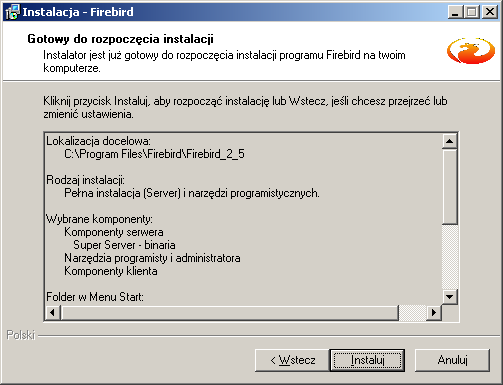The height and width of the screenshot is (385, 503).
Task: Click the install path C:\Program Files\Firebird\Firebird_2_5
Action: [x=154, y=154]
